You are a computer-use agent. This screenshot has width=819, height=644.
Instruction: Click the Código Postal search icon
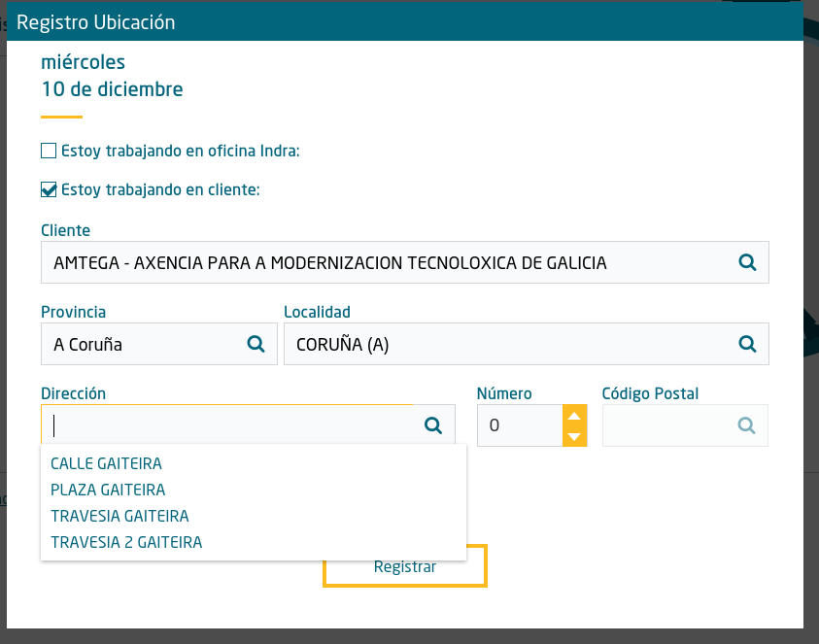point(746,425)
